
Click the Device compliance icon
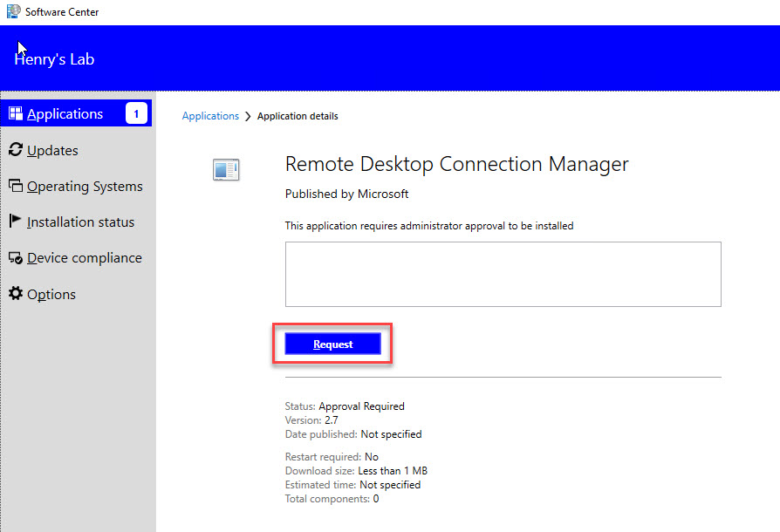point(15,258)
